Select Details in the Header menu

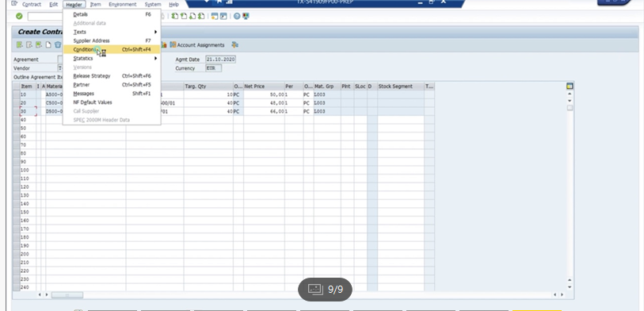pyautogui.click(x=112, y=14)
